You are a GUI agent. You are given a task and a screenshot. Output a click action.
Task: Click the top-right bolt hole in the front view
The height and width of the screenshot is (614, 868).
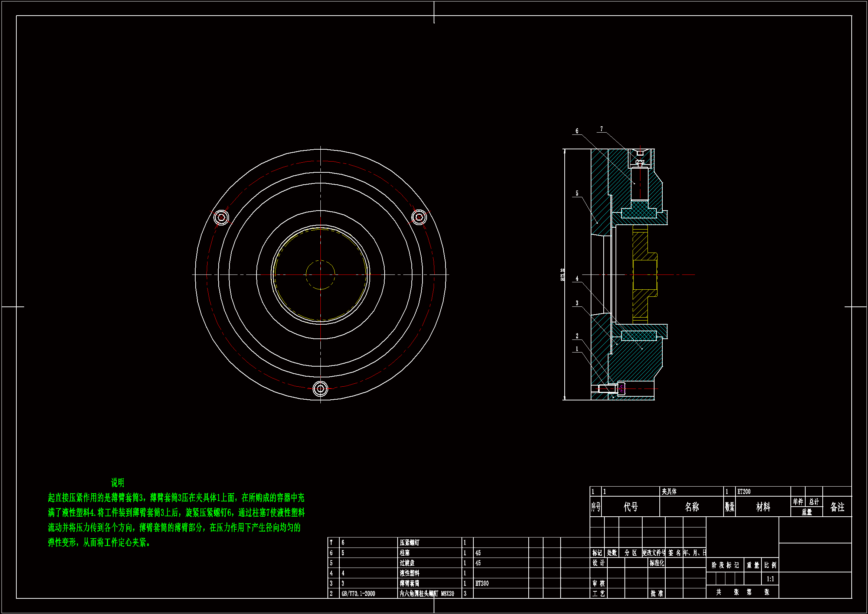[419, 217]
